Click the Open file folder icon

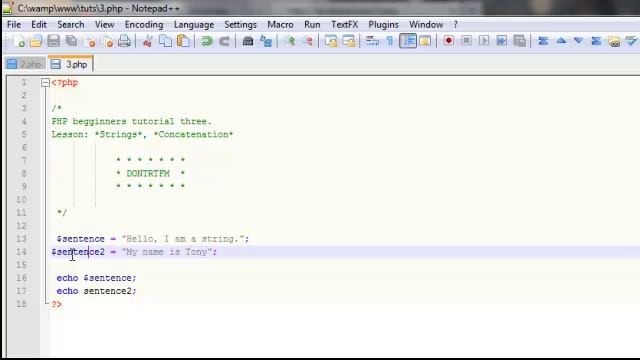[x=36, y=41]
